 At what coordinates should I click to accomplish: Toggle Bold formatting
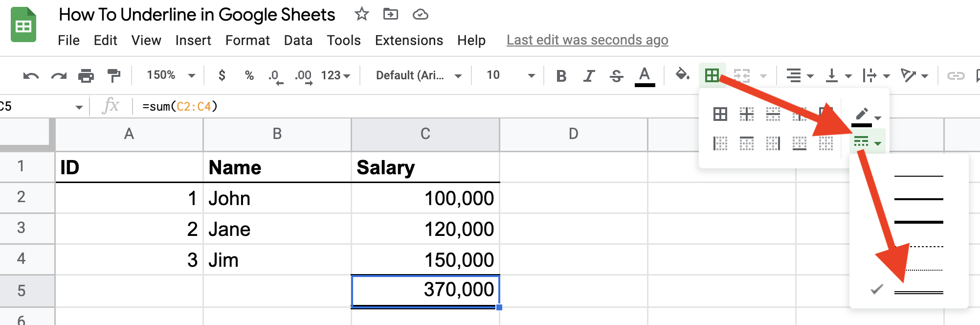561,75
